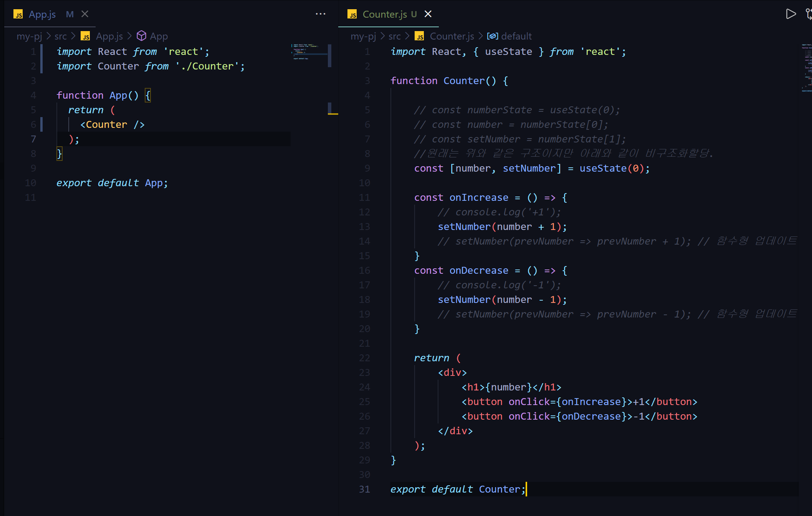Open the my-pj breadcrumb in left editor
Viewport: 812px width, 516px height.
[29, 36]
